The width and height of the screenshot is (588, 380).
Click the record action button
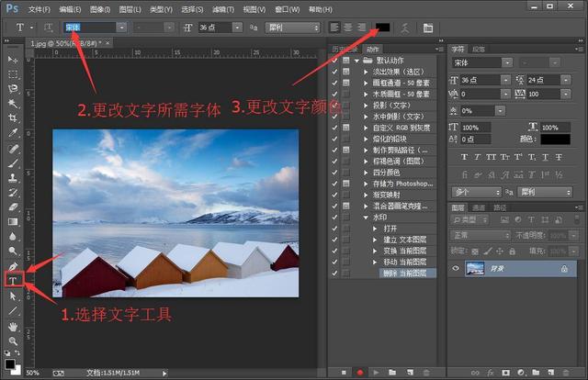360,373
